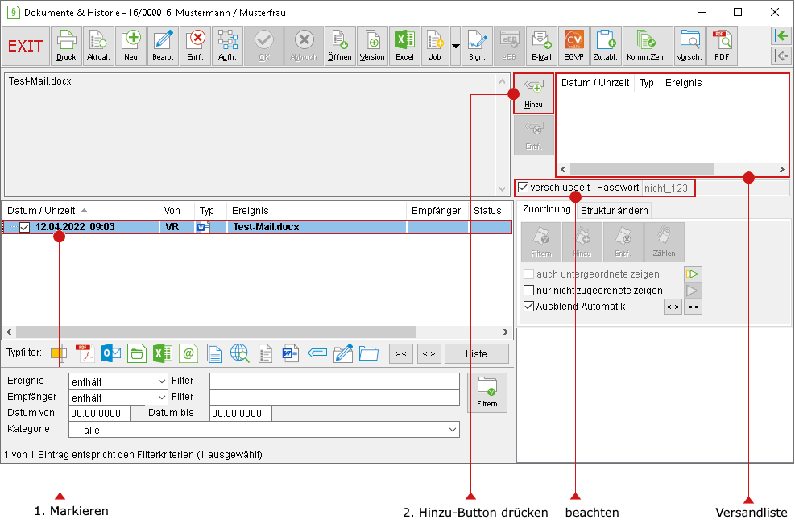This screenshot has width=795, height=532.
Task: Click the Datum bis field
Action: pos(241,414)
